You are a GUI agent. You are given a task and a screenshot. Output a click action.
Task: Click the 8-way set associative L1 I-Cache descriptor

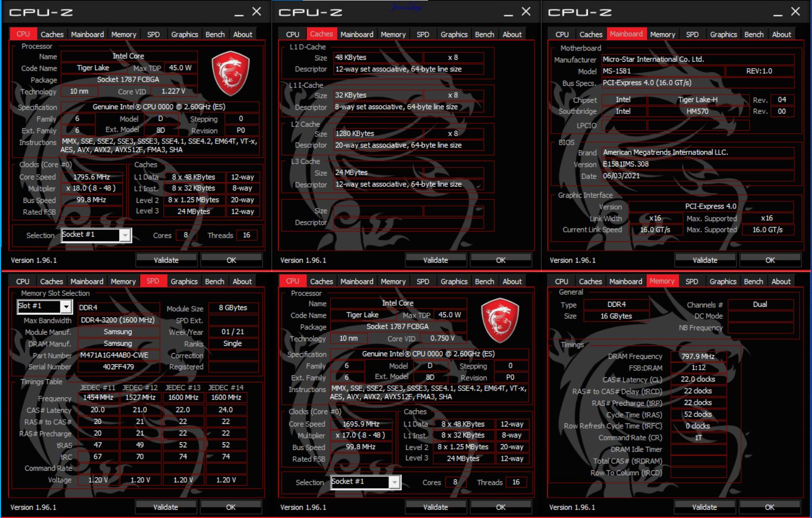pyautogui.click(x=408, y=107)
